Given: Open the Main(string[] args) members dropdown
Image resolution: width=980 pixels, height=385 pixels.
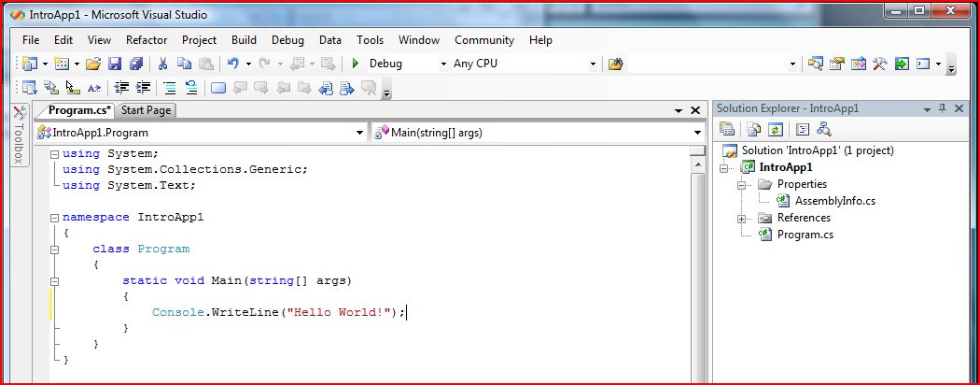Looking at the screenshot, I should (x=697, y=133).
